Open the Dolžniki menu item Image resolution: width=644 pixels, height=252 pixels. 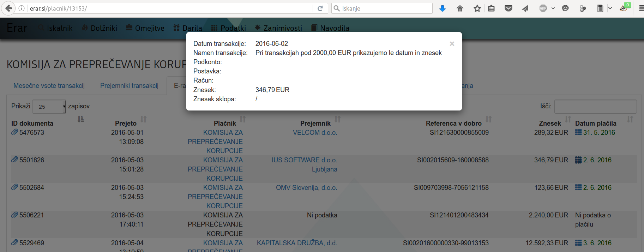click(x=100, y=28)
